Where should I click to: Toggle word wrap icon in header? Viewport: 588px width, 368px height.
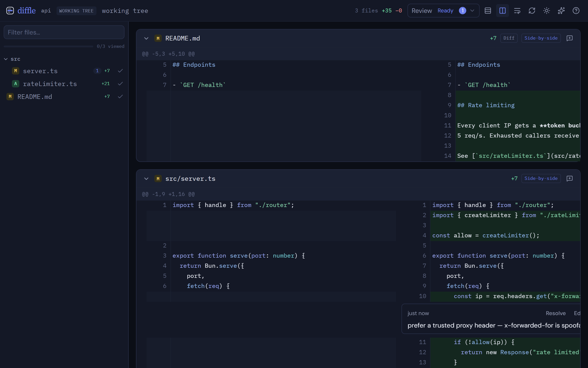[x=517, y=11]
